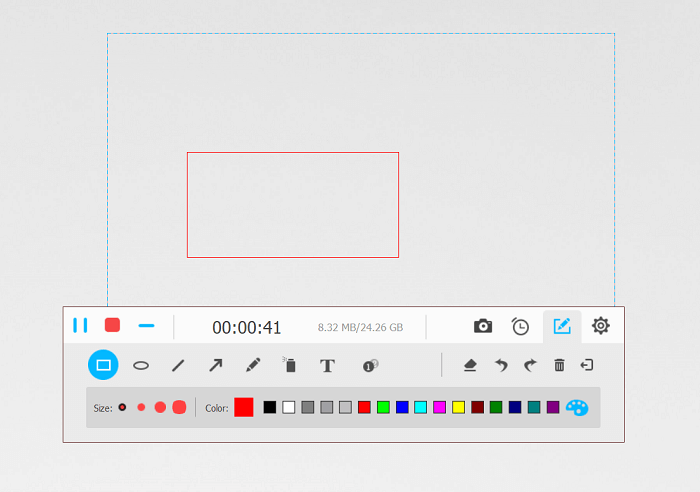Open the custom color palette picker
This screenshot has width=700, height=492.
[x=577, y=407]
